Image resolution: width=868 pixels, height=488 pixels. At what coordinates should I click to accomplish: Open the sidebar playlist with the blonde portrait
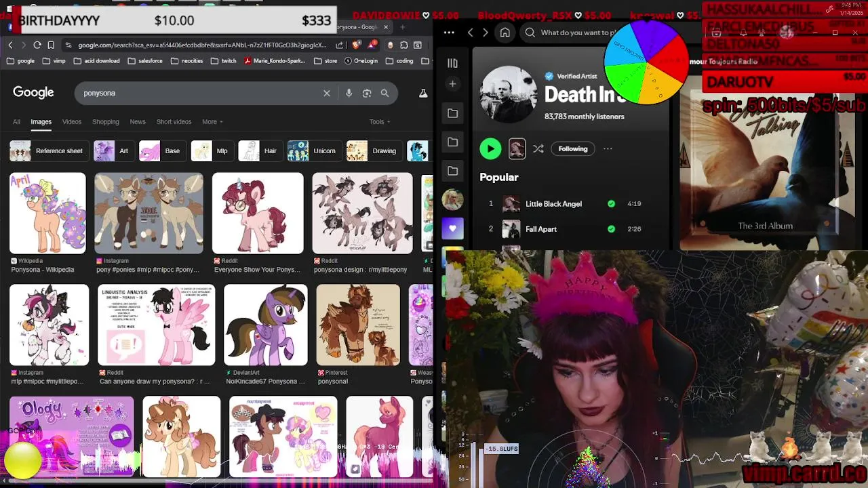(452, 199)
